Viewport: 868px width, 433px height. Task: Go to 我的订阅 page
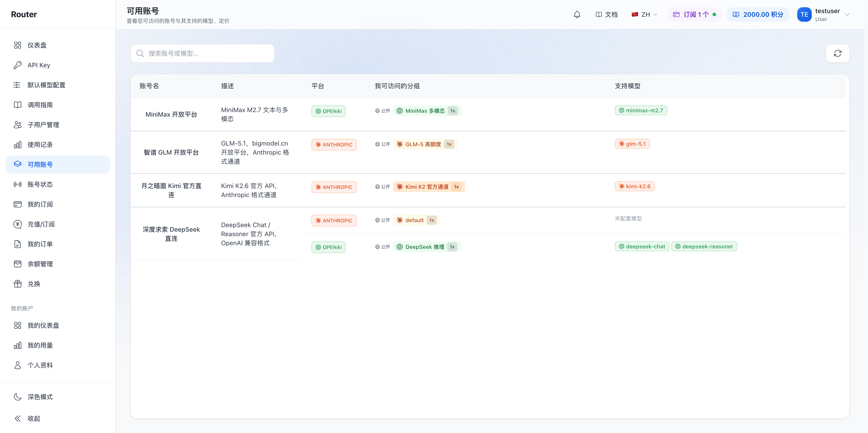click(58, 204)
